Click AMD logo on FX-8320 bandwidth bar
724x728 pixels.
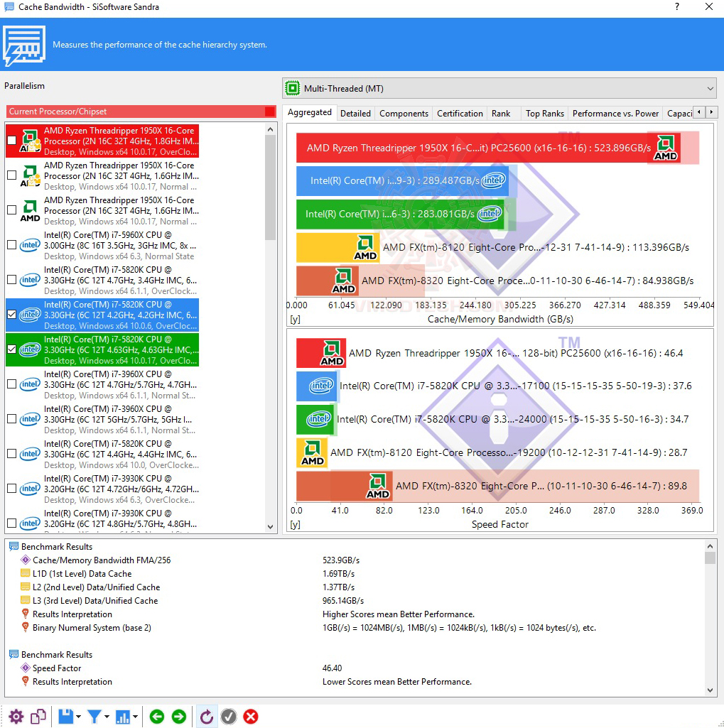click(x=343, y=281)
